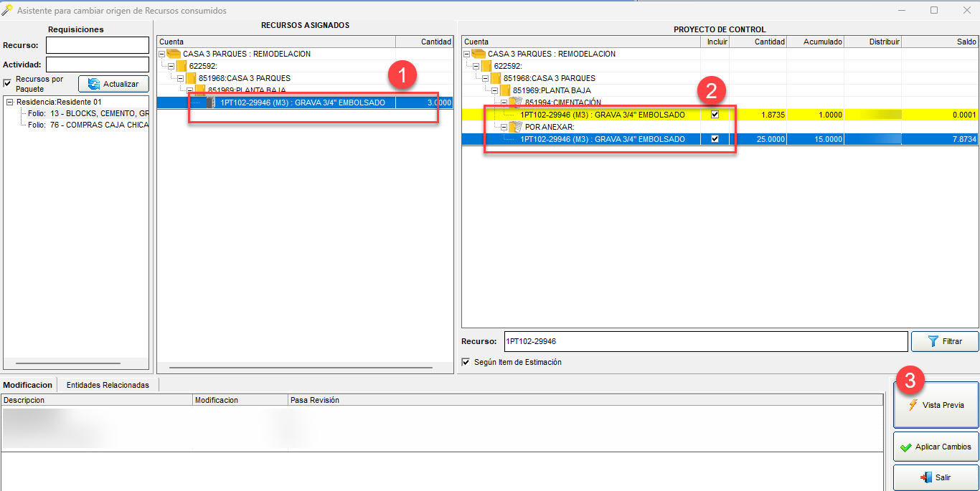
Task: Click the green checkmark on Aplicar Cambios
Action: pos(905,447)
